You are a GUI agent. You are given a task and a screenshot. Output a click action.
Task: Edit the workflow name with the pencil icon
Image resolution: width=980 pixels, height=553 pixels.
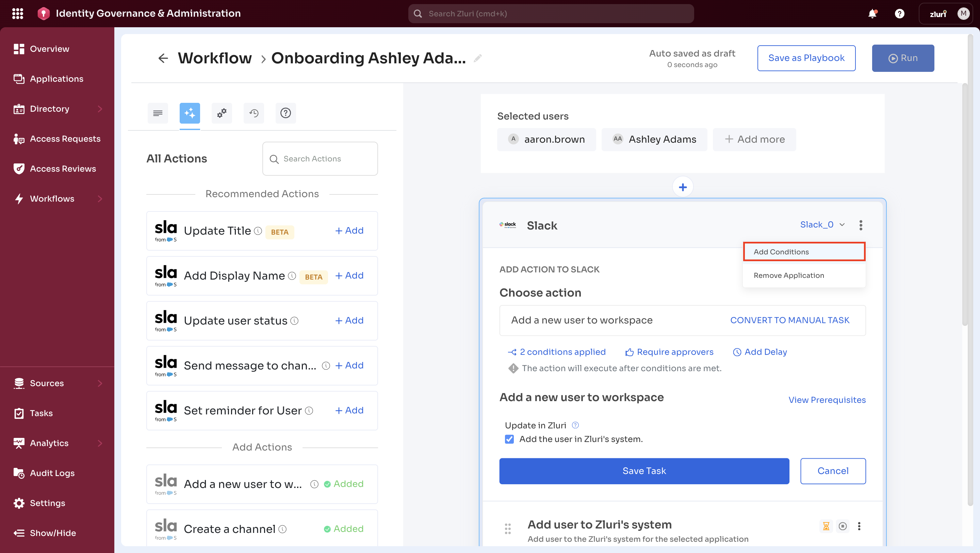click(478, 58)
